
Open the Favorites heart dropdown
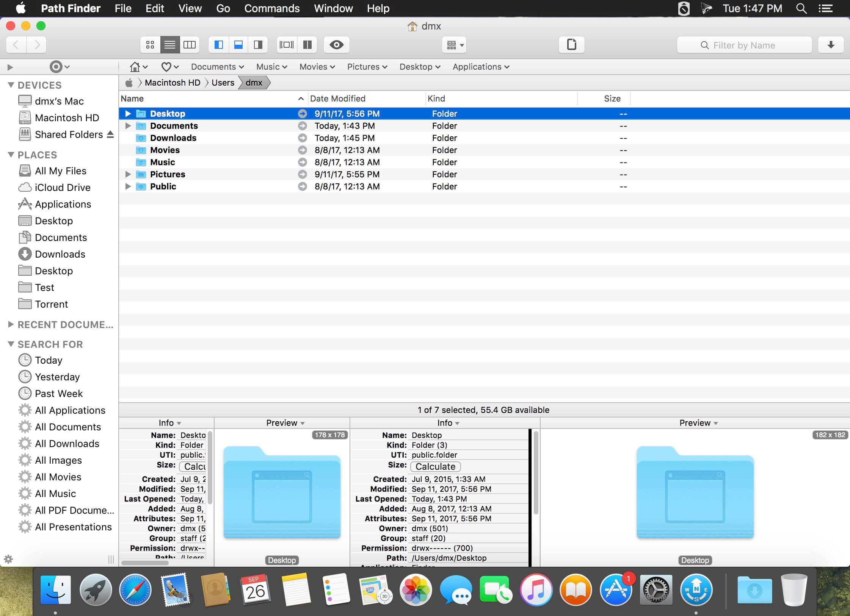(170, 67)
